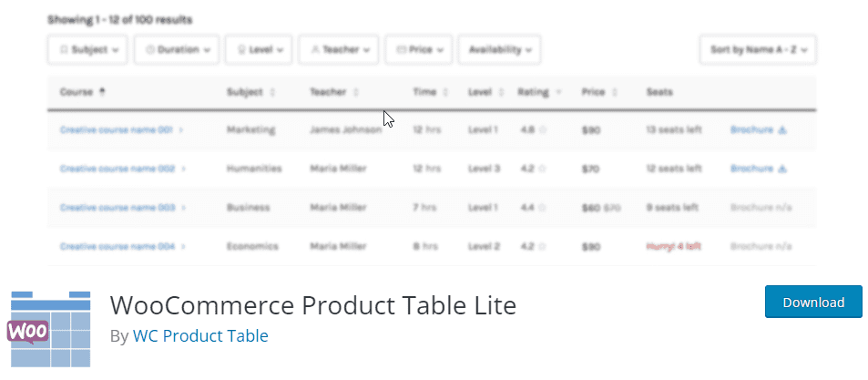This screenshot has width=868, height=380.
Task: Open the Availability filter dropdown
Action: pos(499,50)
